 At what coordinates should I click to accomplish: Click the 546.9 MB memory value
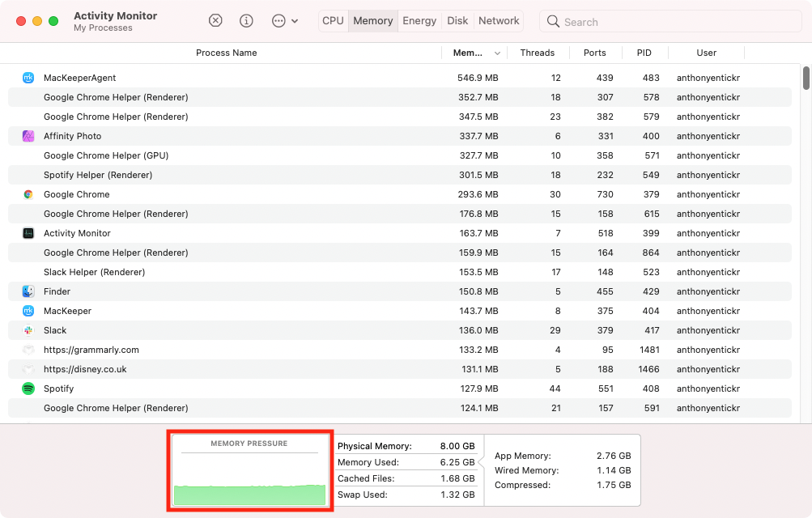[478, 78]
